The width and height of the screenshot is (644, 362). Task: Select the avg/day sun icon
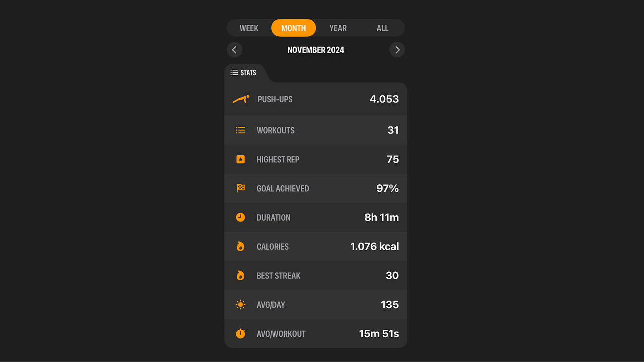(240, 305)
